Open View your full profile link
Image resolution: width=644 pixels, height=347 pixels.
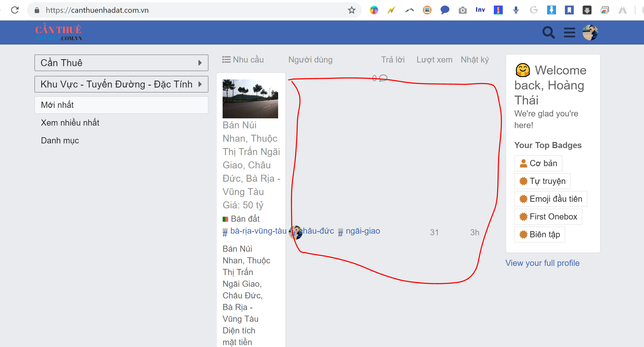(542, 263)
